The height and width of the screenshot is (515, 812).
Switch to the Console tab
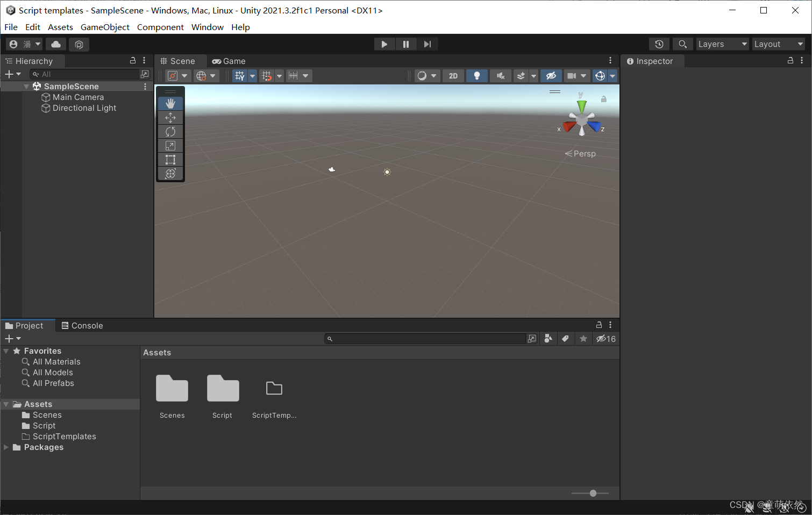click(x=82, y=326)
